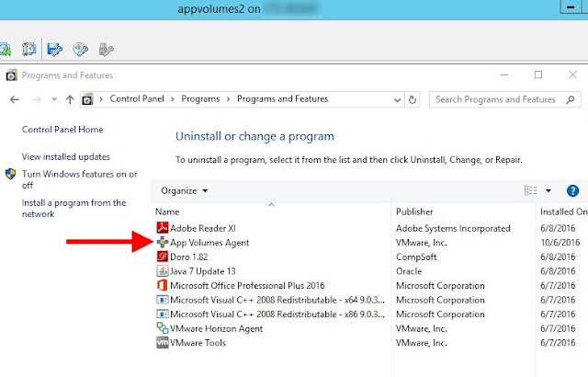Select the Microsoft Office Professional Plus icon
The image size is (588, 377).
pos(162,285)
